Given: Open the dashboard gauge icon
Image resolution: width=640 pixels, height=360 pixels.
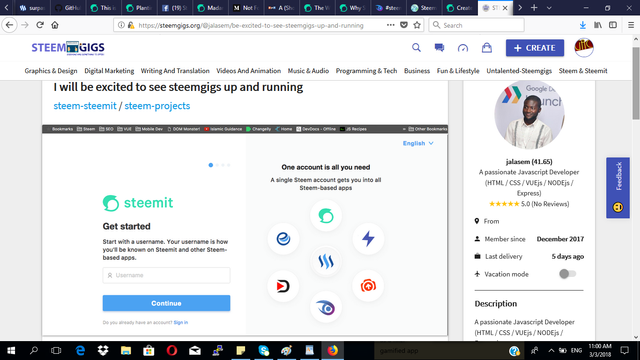Looking at the screenshot, I should tap(463, 48).
